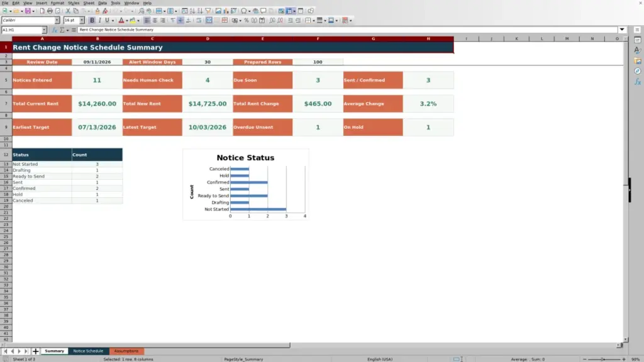Click the Print icon

[x=50, y=11]
